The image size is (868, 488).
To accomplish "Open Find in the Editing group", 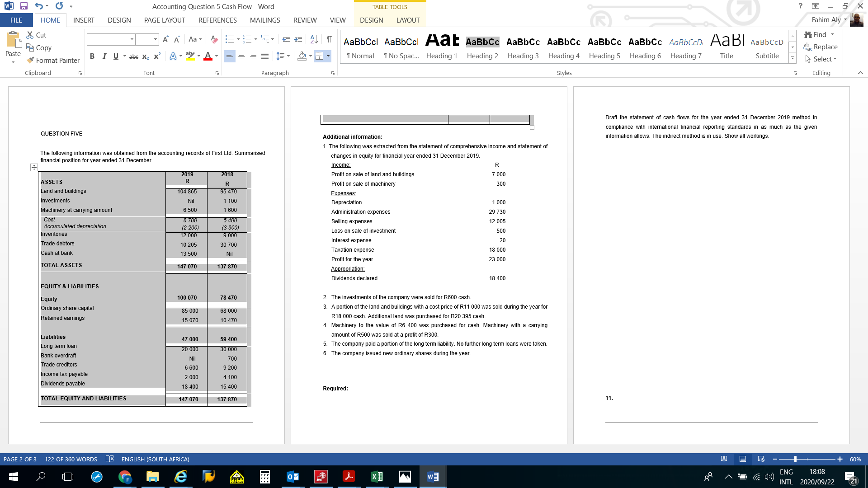I will [x=819, y=34].
